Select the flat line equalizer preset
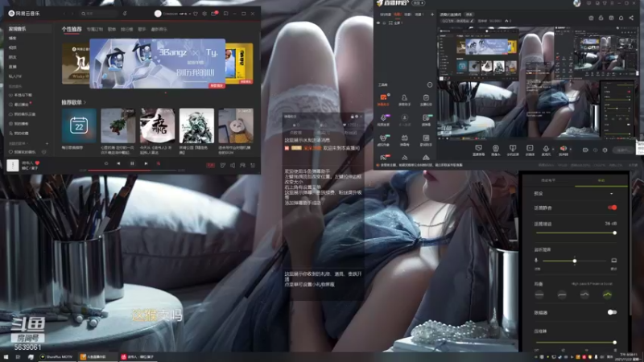This screenshot has height=362, width=644. (x=539, y=294)
